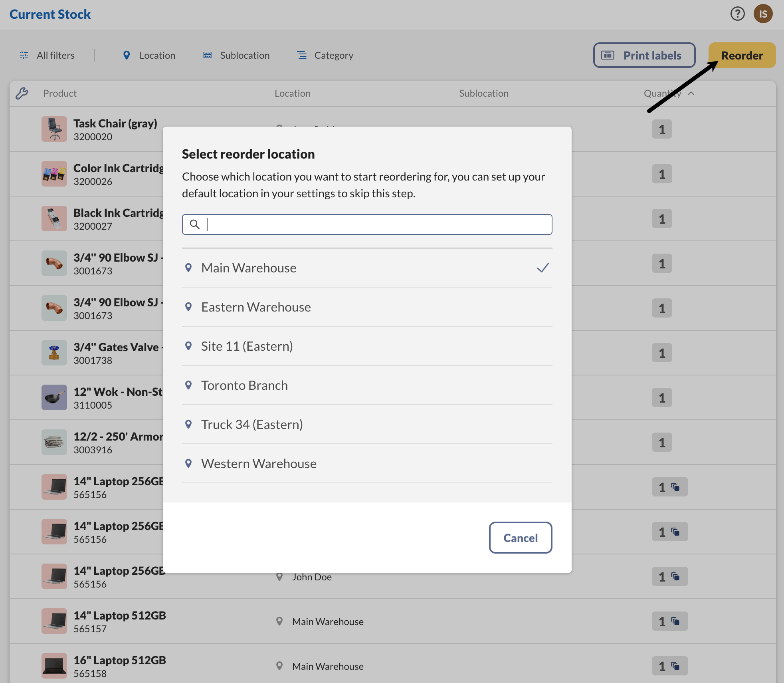Click the location pin icon beside Main Warehouse

click(x=188, y=268)
